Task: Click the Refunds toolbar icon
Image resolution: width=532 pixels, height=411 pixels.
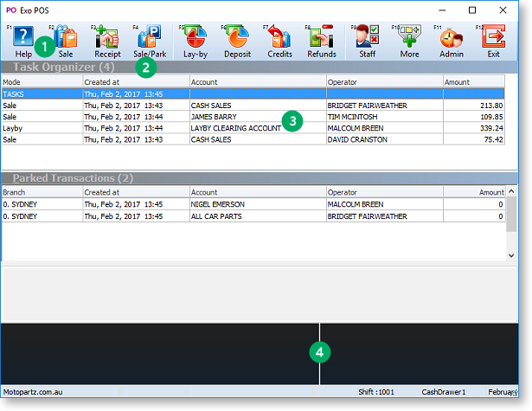Action: click(322, 40)
